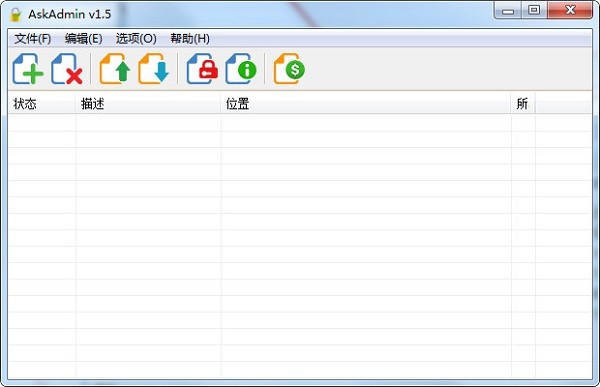
Task: Open the 帮助(H) menu
Action: coord(190,39)
